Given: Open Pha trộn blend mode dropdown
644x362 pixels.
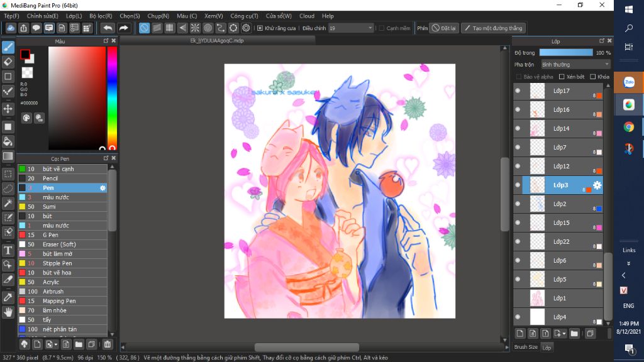Looking at the screenshot, I should (575, 65).
